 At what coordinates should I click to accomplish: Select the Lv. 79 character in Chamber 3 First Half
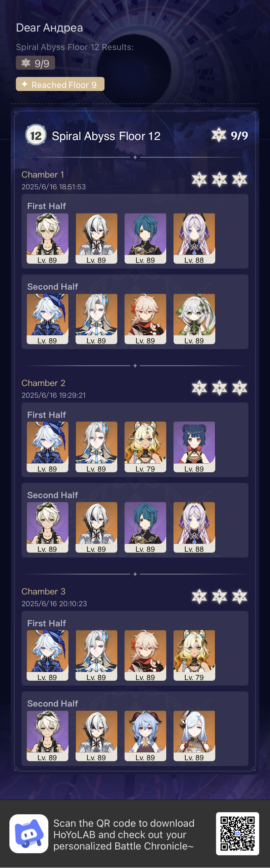[194, 656]
